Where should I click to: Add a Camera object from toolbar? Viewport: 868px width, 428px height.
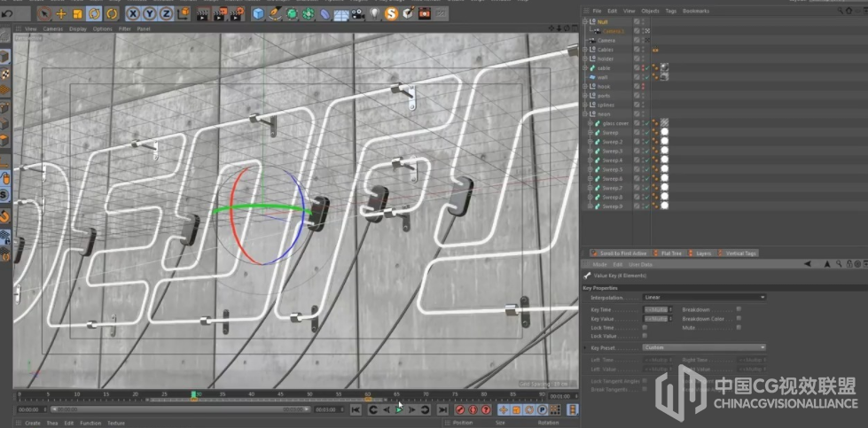click(357, 14)
